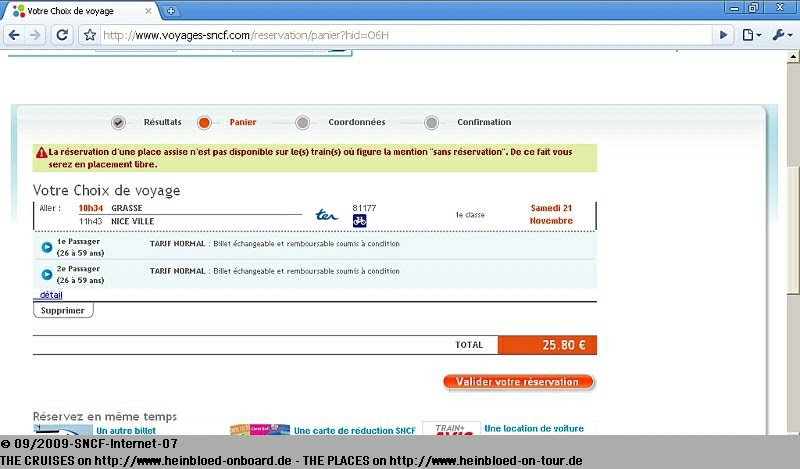This screenshot has height=469, width=800.
Task: Click the Valider votre réservation button
Action: pyautogui.click(x=518, y=382)
